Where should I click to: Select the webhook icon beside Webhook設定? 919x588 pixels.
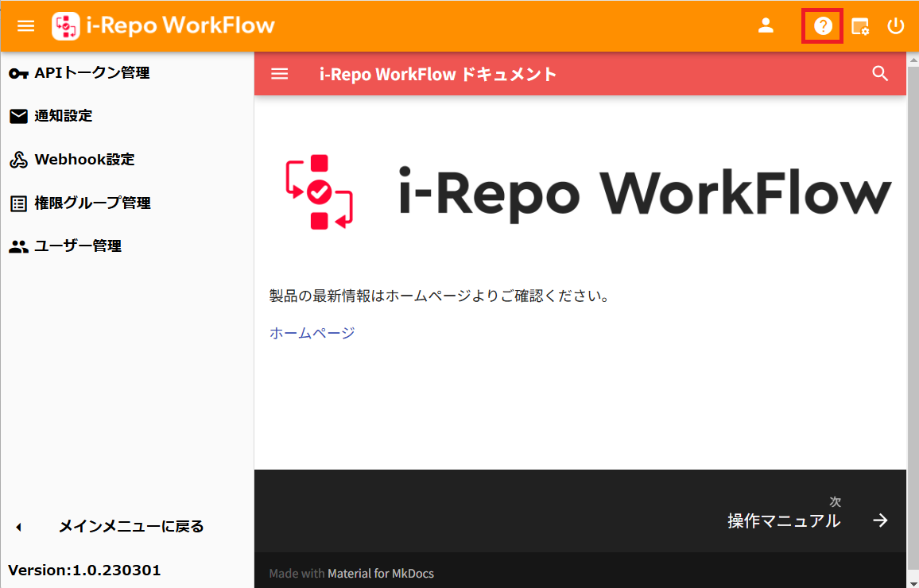coord(18,159)
